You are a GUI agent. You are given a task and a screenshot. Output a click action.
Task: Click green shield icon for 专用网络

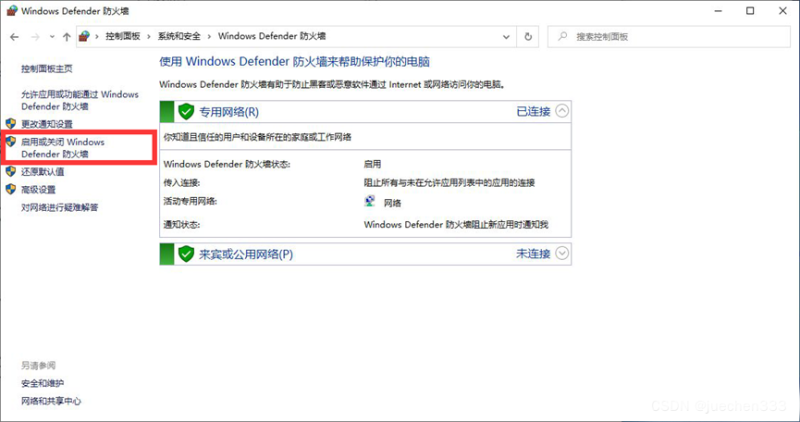point(186,111)
